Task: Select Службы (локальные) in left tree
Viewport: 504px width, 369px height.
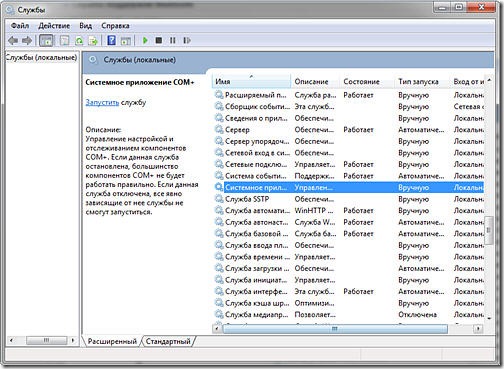Action: [41, 58]
